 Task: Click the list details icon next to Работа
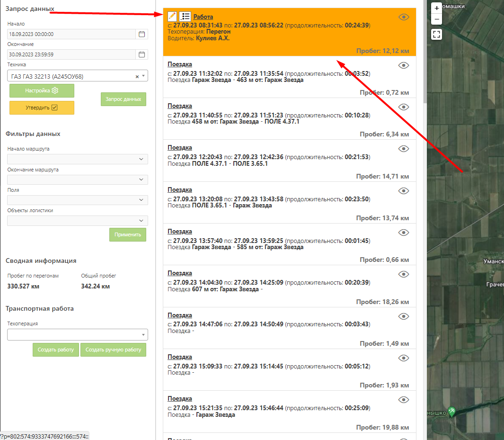point(185,16)
